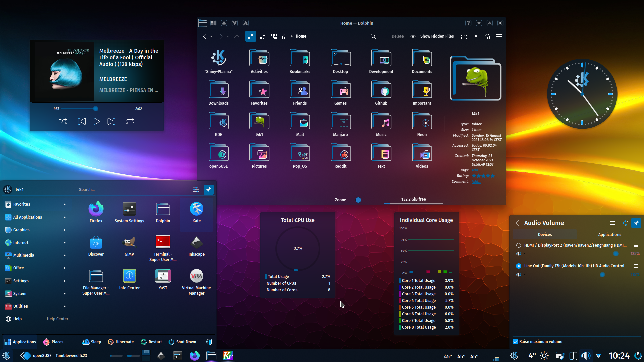Open GIMP from the launcher
This screenshot has height=362, width=644.
click(129, 246)
